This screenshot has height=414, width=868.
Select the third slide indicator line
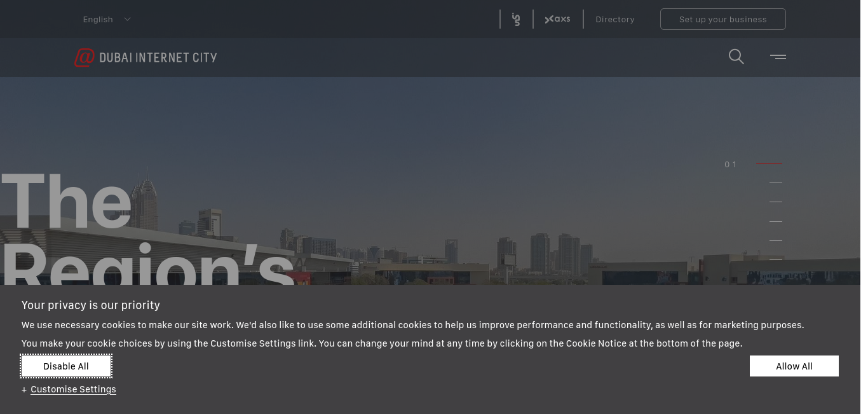pos(775,202)
